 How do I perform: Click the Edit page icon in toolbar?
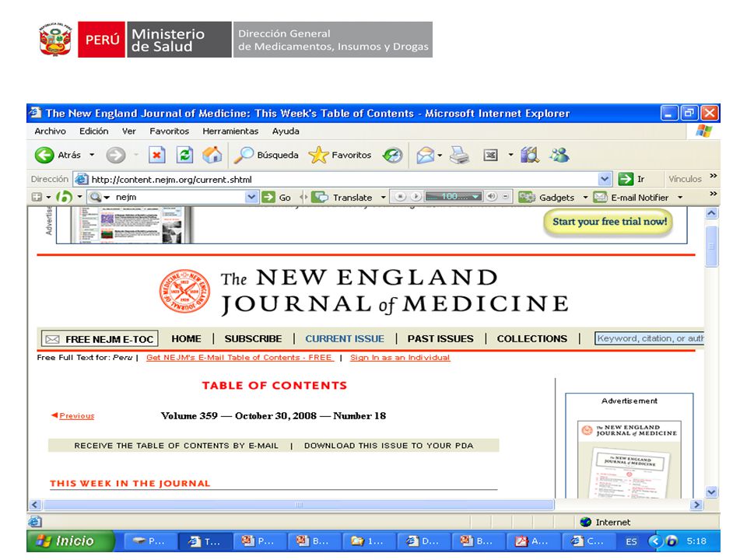pyautogui.click(x=491, y=156)
